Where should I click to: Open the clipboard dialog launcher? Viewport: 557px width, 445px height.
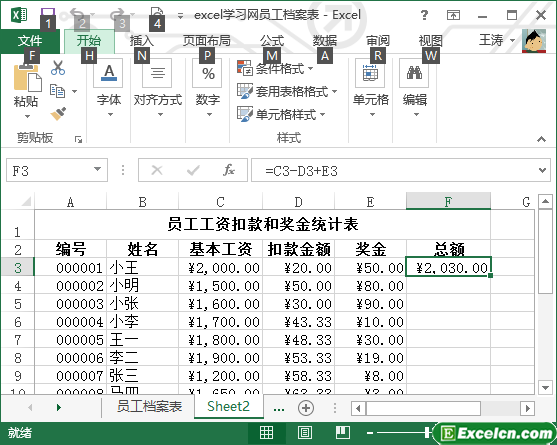(x=78, y=140)
